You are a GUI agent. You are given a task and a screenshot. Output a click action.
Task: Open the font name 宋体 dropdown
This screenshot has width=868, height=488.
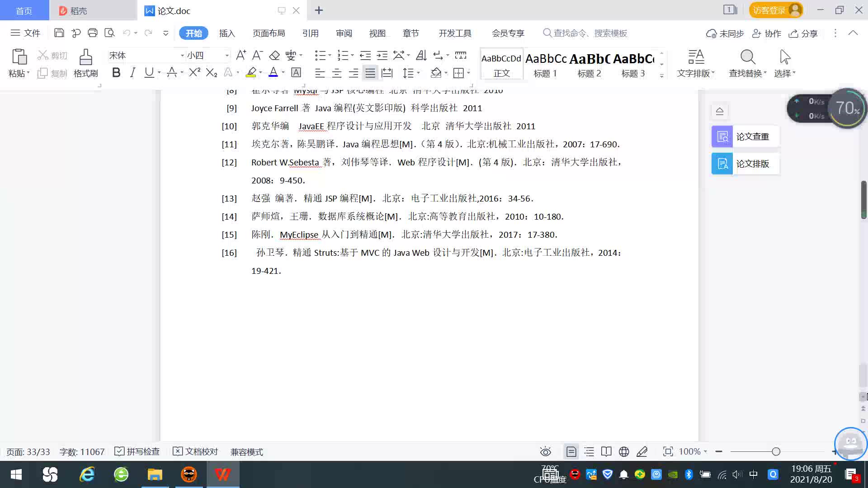click(x=182, y=56)
